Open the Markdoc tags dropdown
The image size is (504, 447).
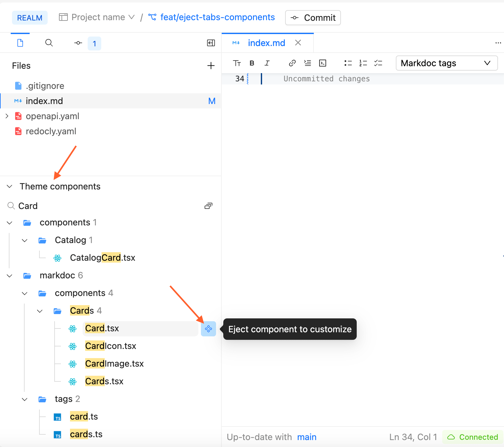click(446, 63)
